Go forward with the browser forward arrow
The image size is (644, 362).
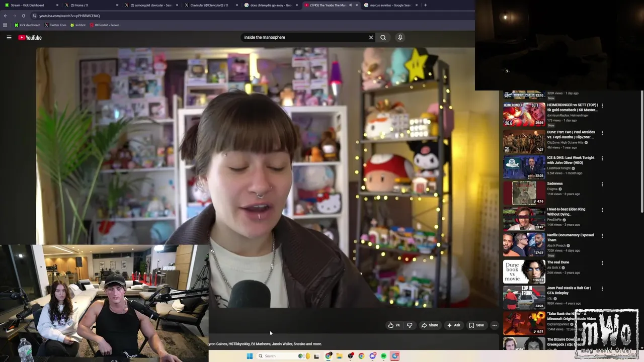tap(15, 16)
